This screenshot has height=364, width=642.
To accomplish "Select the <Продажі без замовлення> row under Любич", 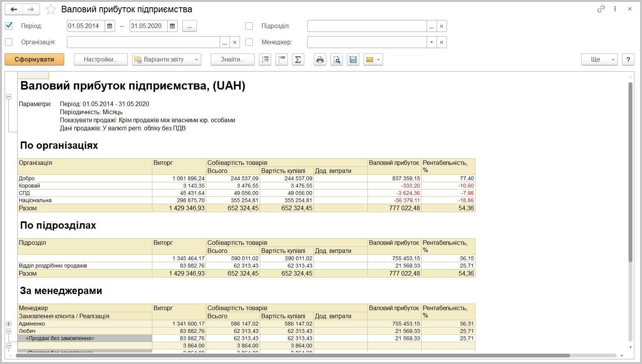I will 85,339.
